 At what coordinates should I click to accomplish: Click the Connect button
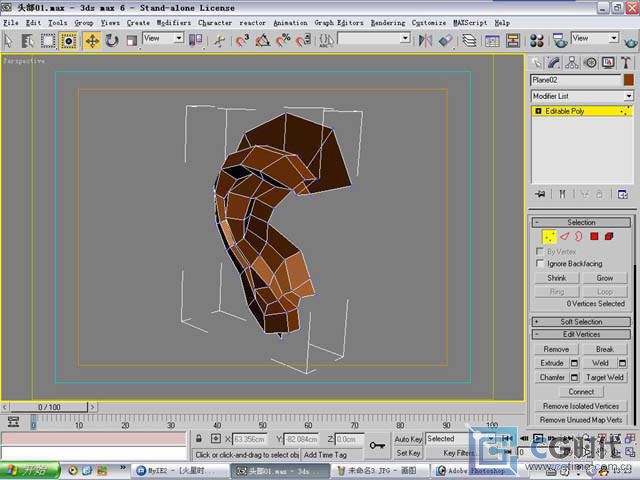coord(581,391)
